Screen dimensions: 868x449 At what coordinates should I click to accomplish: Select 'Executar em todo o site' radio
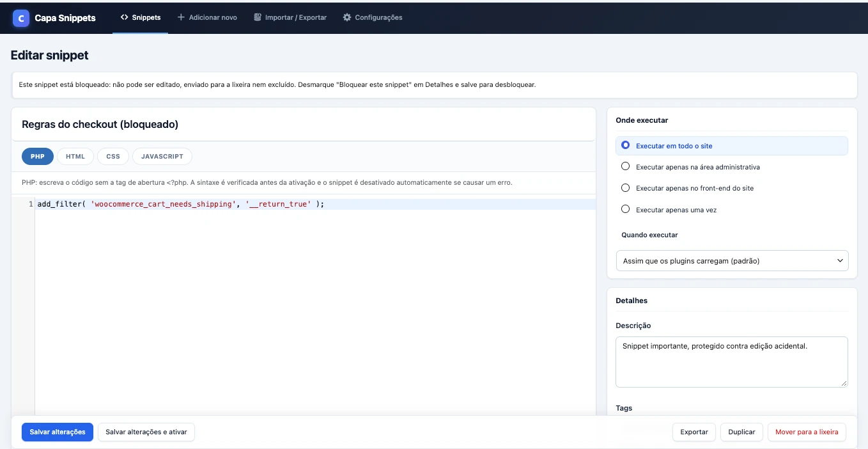click(626, 146)
